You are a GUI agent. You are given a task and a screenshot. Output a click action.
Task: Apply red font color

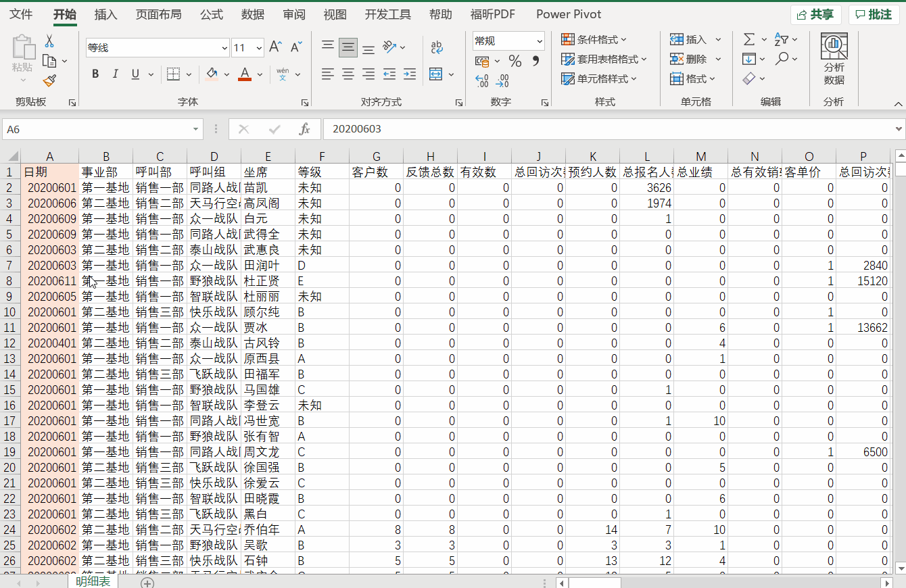245,74
